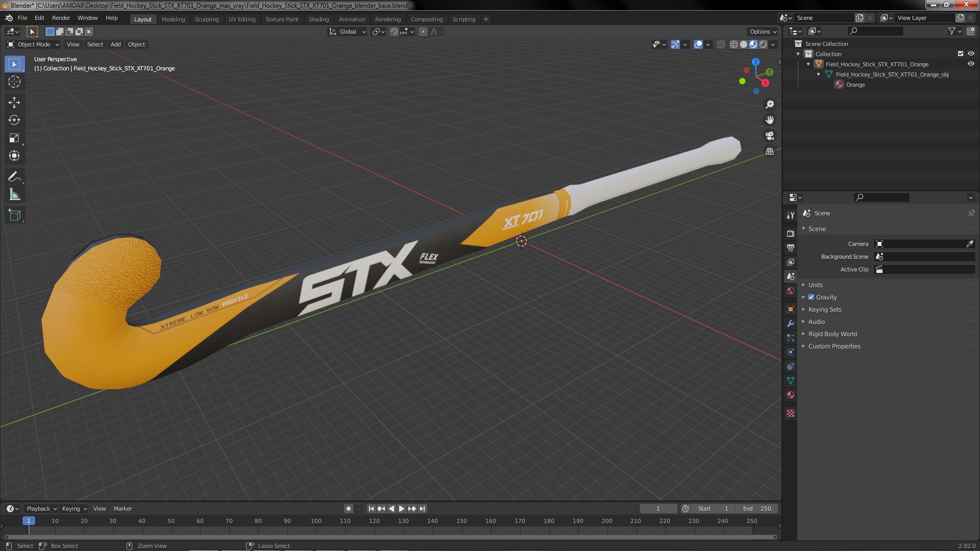Screen dimensions: 980x551
Task: Open the Texture properties checker tab
Action: 791,413
